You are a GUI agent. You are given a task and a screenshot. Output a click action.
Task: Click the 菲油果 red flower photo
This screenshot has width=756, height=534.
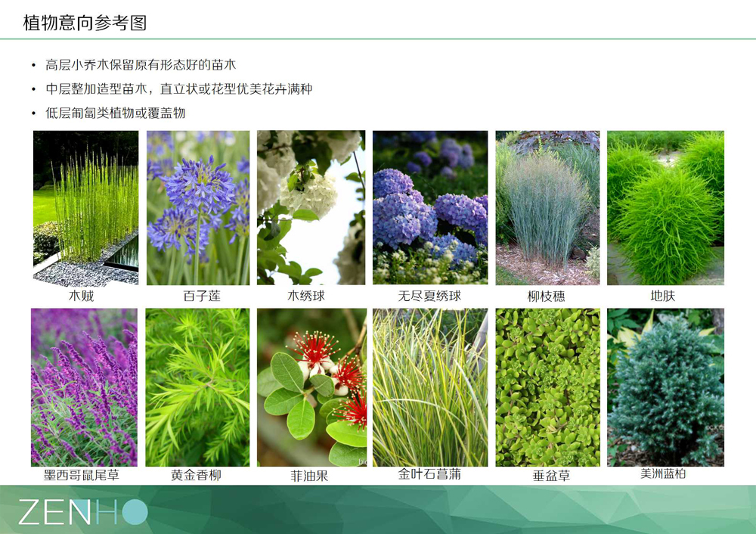(x=311, y=387)
